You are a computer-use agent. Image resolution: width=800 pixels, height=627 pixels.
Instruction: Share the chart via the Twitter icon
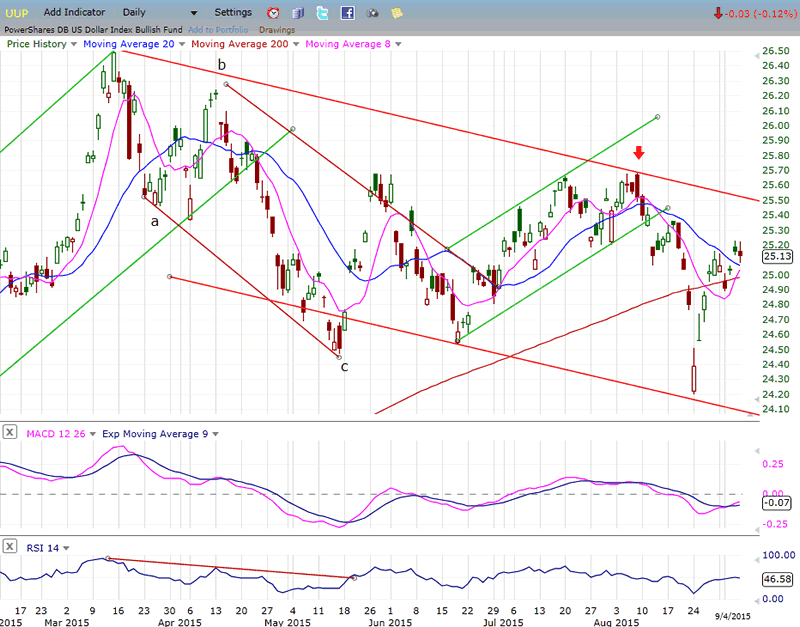(323, 13)
